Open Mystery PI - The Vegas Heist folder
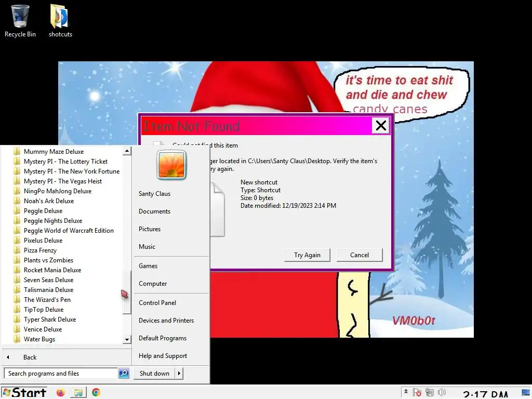This screenshot has width=532, height=399. (58, 181)
